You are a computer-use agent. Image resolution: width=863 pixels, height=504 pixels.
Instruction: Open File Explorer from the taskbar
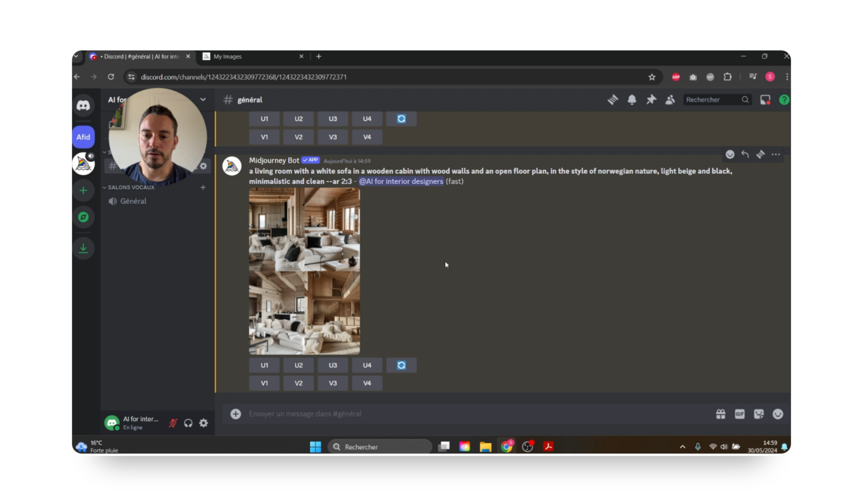coord(485,447)
